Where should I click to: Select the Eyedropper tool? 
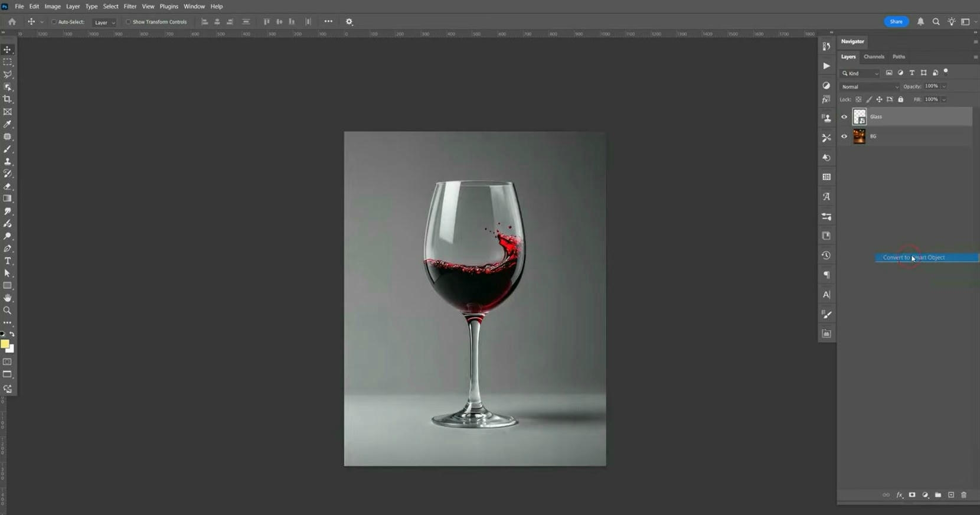8,124
